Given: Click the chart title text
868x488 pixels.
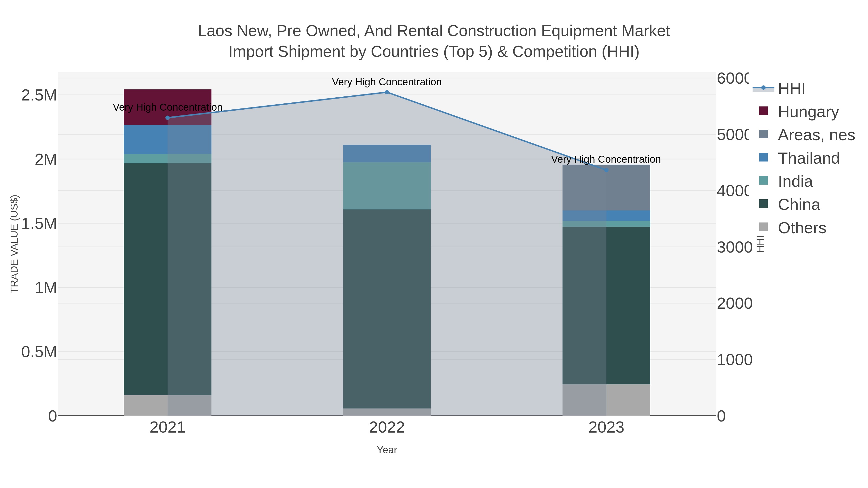Looking at the screenshot, I should (x=434, y=41).
